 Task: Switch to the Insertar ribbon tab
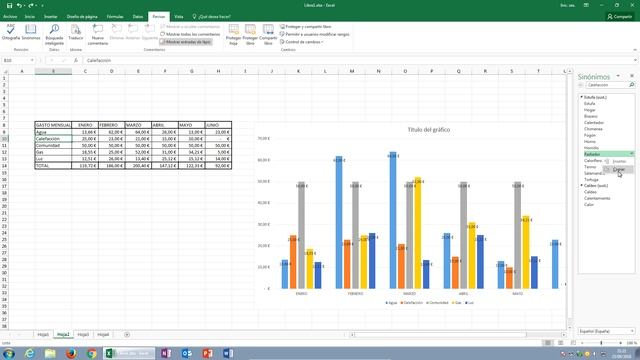pyautogui.click(x=51, y=17)
